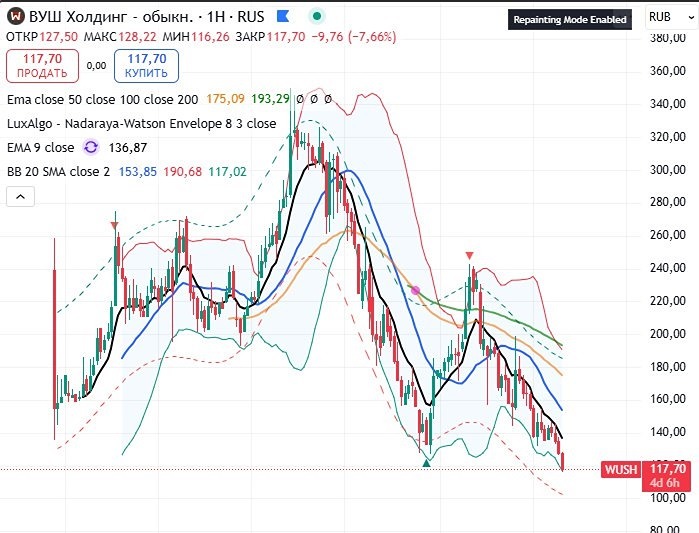Screen dimensions: 699x533
Task: Click the 1H interval label in the title
Action: click(x=216, y=17)
